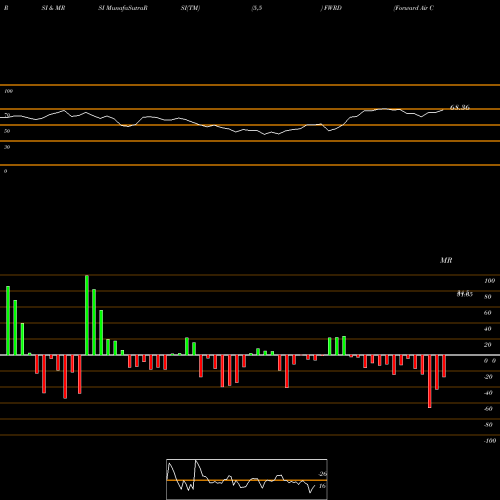Click the "SI & MR" header label
Image resolution: width=500 pixels, height=500 pixels.
click(53, 8)
